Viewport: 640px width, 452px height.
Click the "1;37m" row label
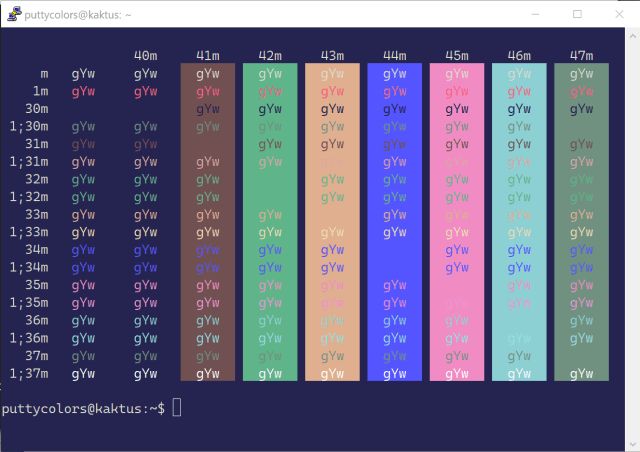29,373
